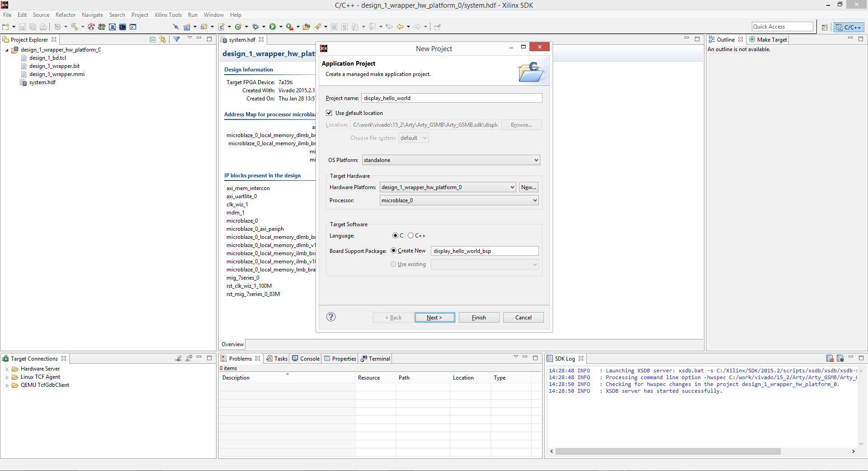Click the Debug bug icon in toolbar
Viewport: 868px width, 471px height.
pos(255,27)
